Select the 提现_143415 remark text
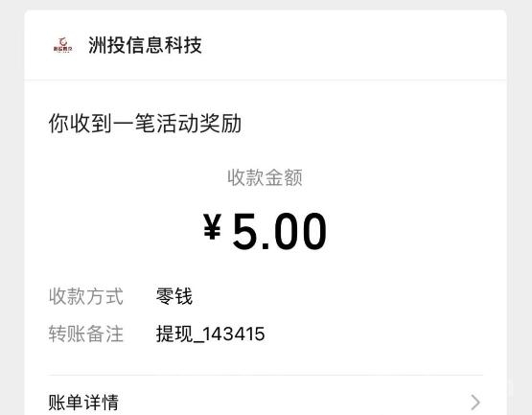The height and width of the screenshot is (415, 532). coord(210,334)
